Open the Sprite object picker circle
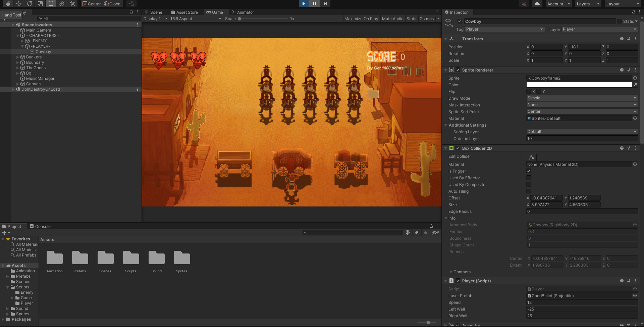The width and height of the screenshot is (644, 327). [x=635, y=78]
